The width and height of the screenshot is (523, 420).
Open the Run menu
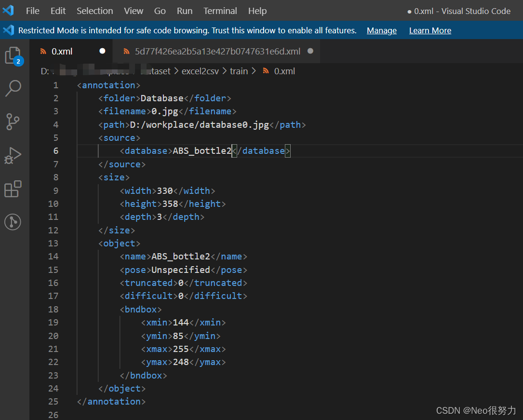click(185, 11)
